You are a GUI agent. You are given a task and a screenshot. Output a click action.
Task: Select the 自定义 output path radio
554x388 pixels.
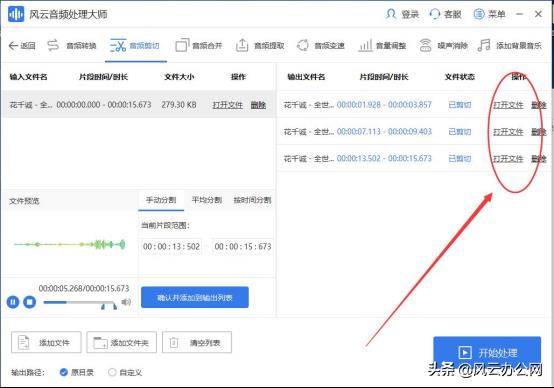(112, 372)
